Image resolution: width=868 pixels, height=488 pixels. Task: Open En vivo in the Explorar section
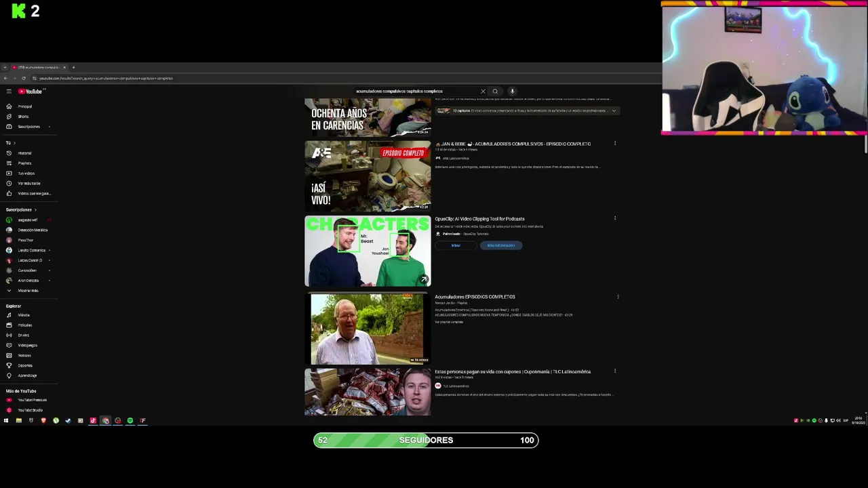[x=23, y=335]
